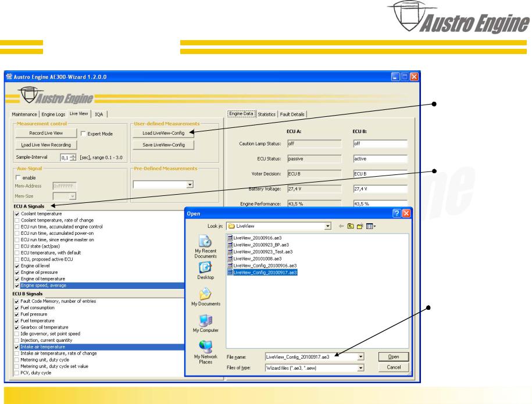Toggle Aux-Signal enable checkbox
The width and height of the screenshot is (532, 404).
tap(19, 177)
